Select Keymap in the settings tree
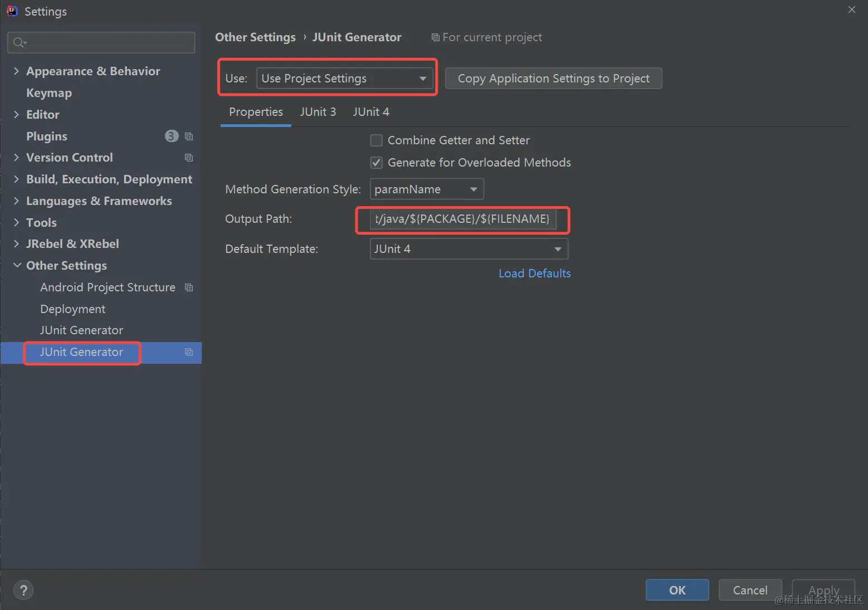868x610 pixels. [x=49, y=93]
